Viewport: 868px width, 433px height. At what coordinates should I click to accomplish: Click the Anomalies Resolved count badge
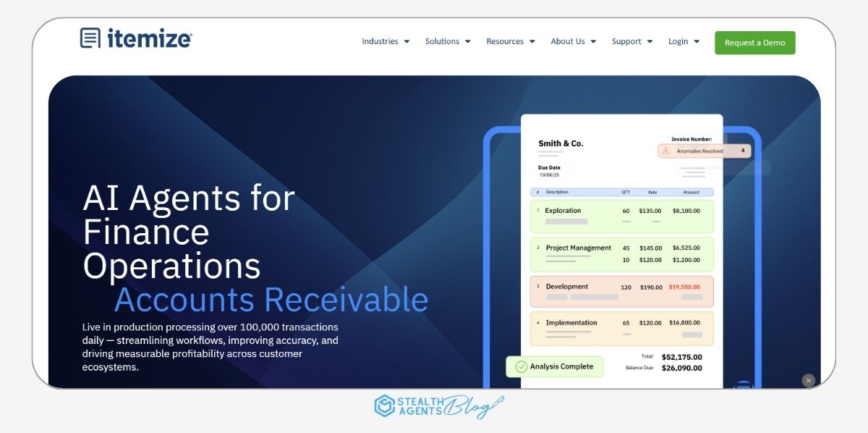click(x=742, y=151)
